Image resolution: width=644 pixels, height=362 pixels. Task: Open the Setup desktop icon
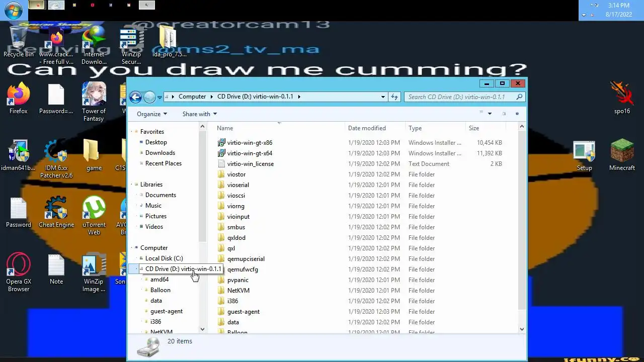tap(584, 155)
